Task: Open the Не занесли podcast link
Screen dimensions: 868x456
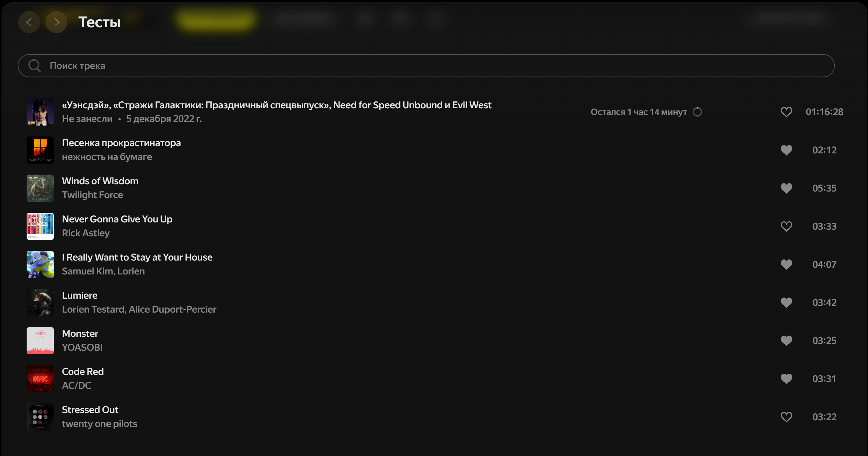Action: tap(87, 119)
